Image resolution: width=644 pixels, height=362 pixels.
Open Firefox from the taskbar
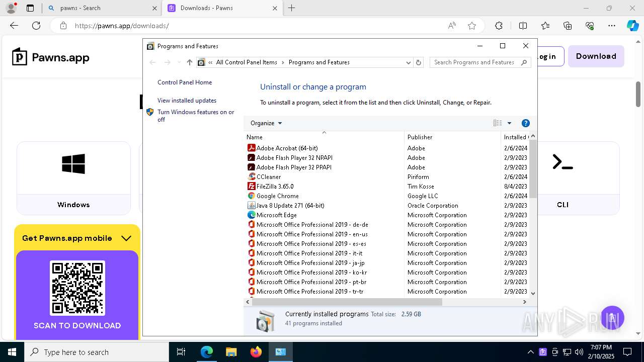[256, 352]
